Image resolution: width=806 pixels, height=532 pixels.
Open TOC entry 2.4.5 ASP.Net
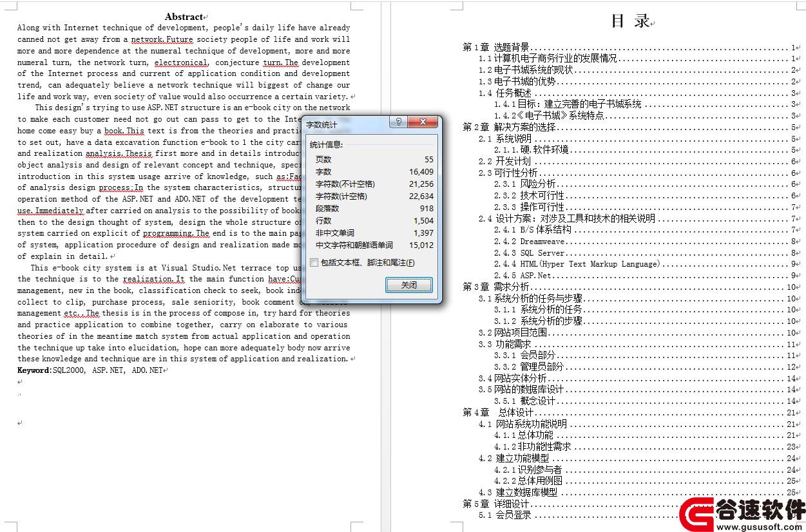646,276
